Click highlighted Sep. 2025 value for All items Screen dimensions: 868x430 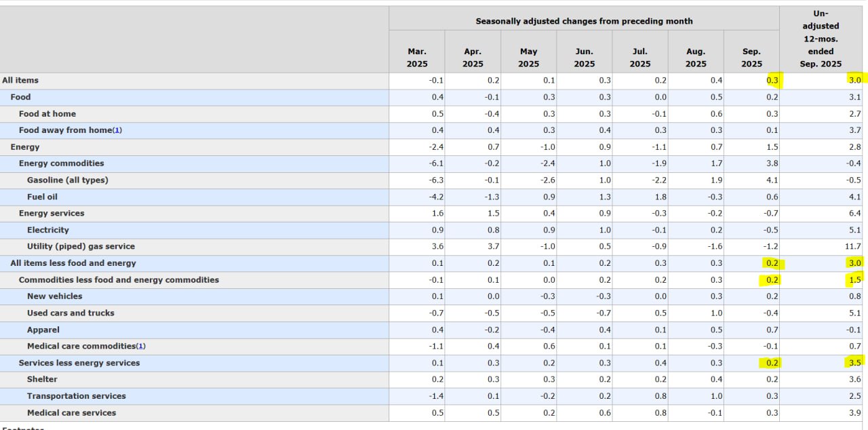pyautogui.click(x=772, y=80)
